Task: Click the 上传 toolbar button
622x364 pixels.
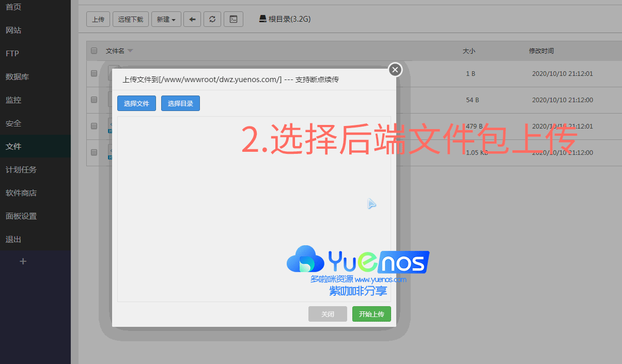Action: click(x=98, y=19)
